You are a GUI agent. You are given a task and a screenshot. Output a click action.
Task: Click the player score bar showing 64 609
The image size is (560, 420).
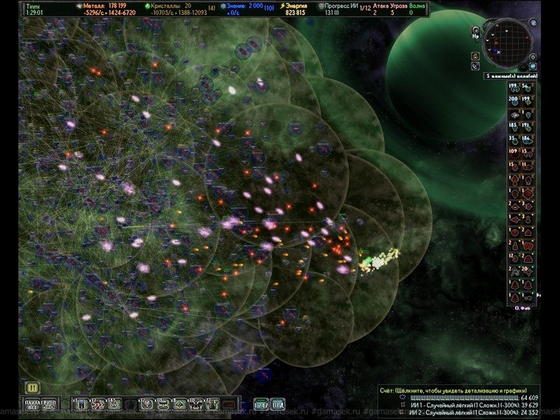(x=468, y=398)
